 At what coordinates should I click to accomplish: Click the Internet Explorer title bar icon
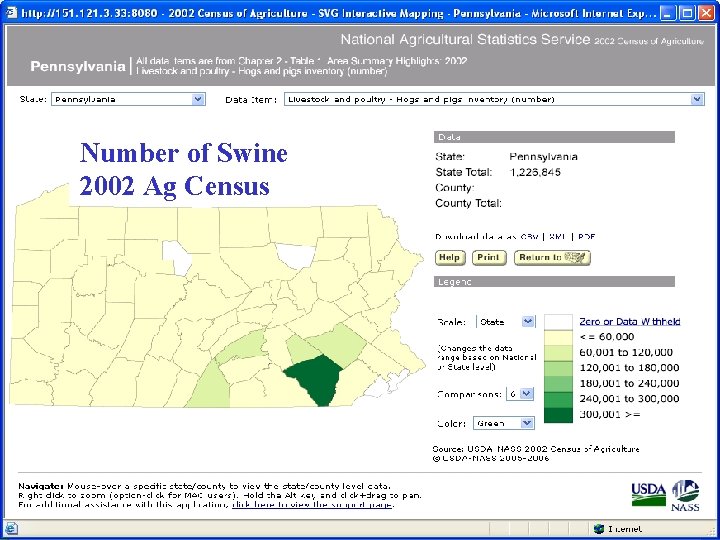(x=11, y=13)
